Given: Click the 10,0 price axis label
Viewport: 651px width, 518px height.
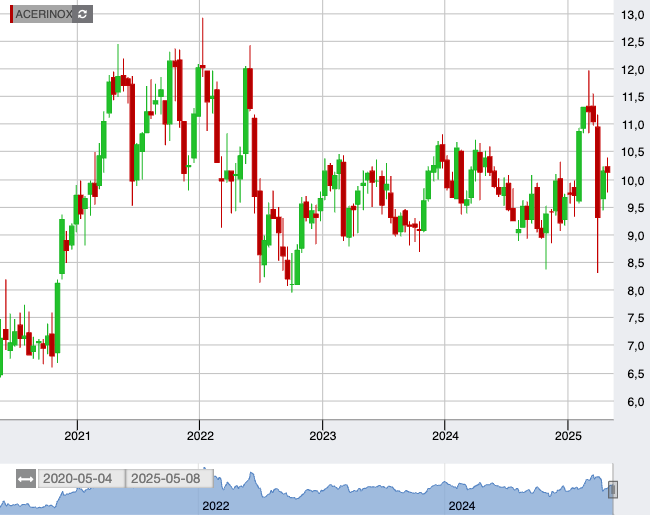Looking at the screenshot, I should [633, 181].
